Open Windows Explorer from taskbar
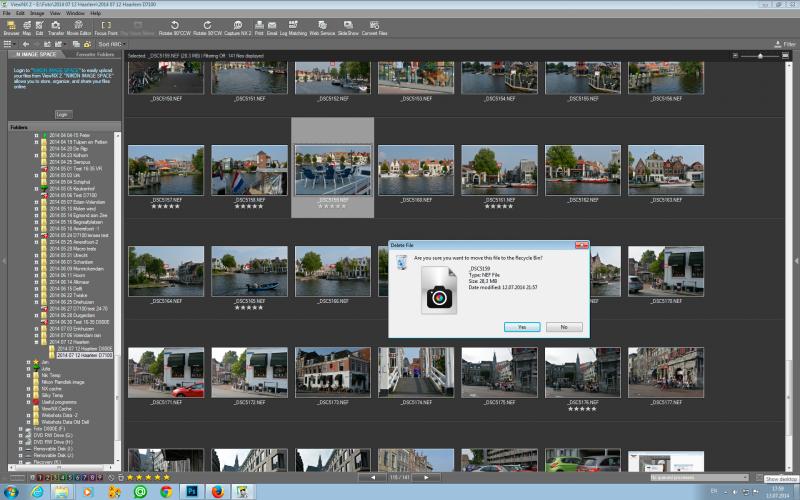The image size is (800, 500). point(62,492)
